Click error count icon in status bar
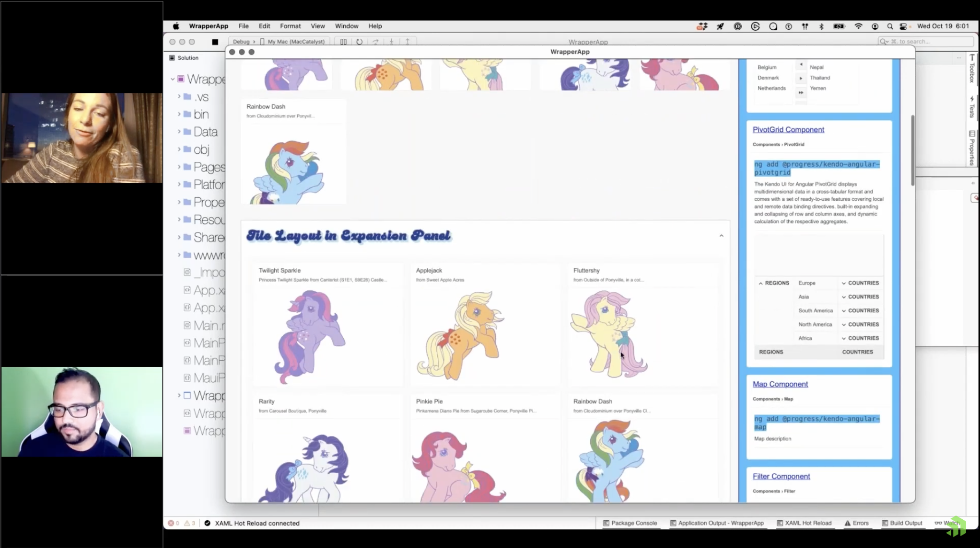Image resolution: width=980 pixels, height=548 pixels. pyautogui.click(x=171, y=523)
